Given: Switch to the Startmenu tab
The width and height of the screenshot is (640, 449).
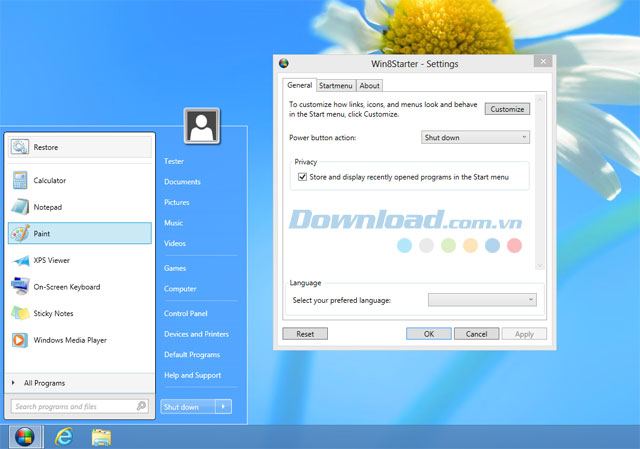Looking at the screenshot, I should point(336,86).
